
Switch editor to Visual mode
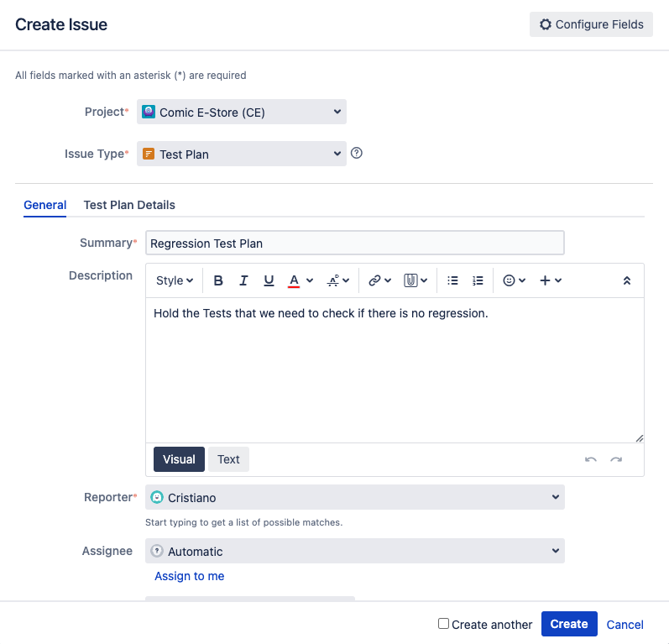tap(179, 459)
